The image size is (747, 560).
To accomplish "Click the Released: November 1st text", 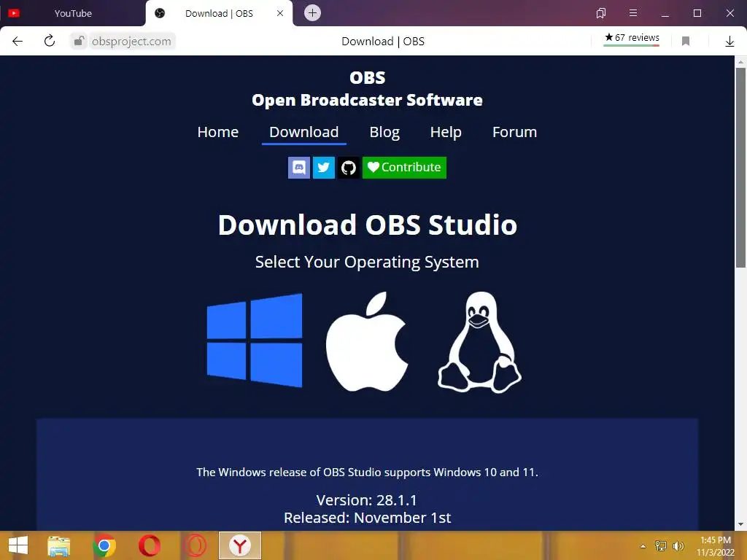I will (368, 518).
